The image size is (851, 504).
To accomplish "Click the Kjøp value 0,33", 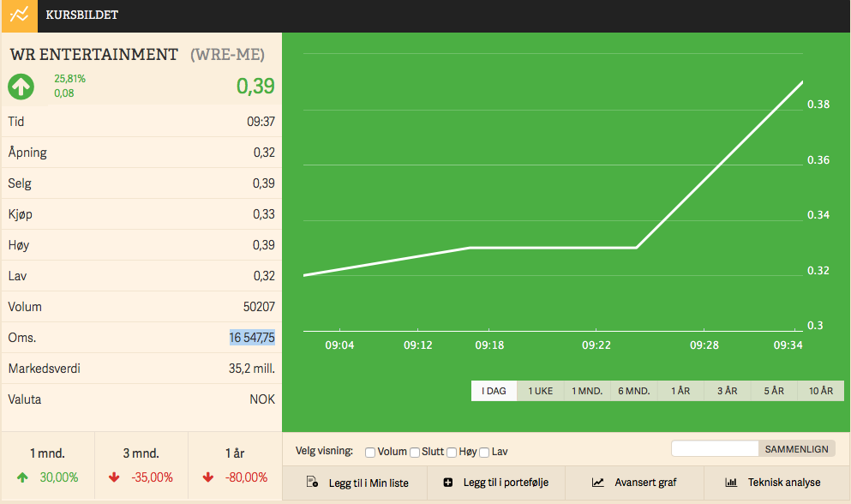I will pyautogui.click(x=264, y=214).
